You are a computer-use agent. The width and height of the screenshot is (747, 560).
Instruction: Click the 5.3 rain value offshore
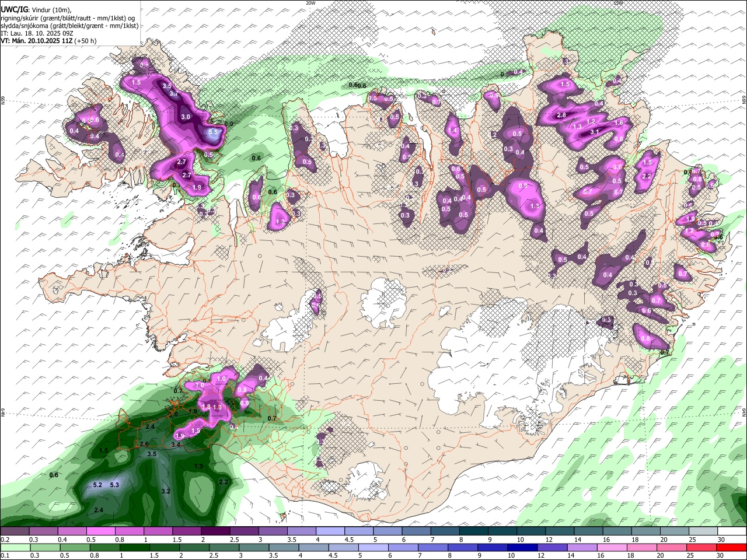(x=114, y=485)
